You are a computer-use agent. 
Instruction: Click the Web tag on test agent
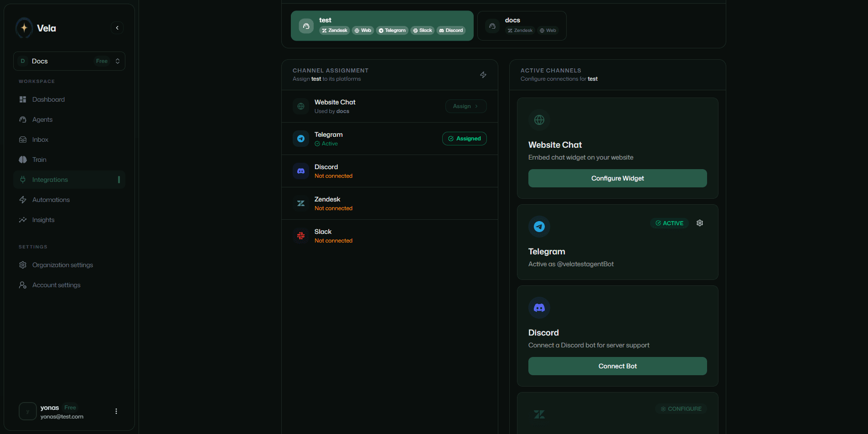363,31
